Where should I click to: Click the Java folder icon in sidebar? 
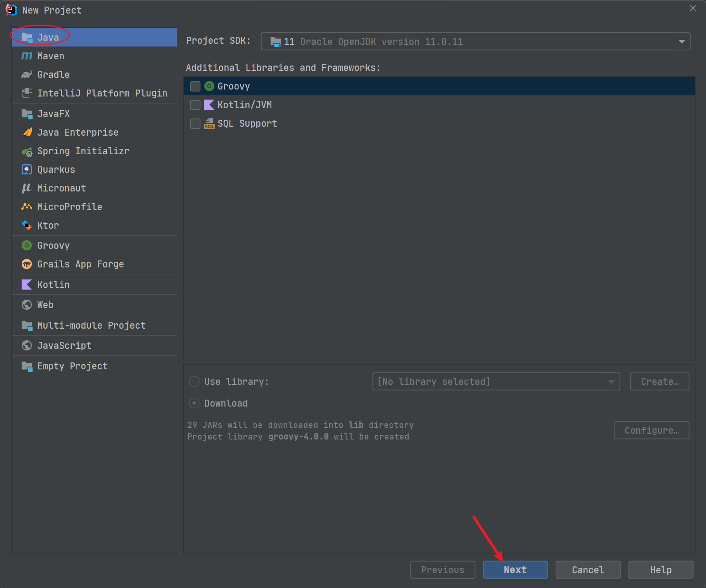tap(27, 37)
